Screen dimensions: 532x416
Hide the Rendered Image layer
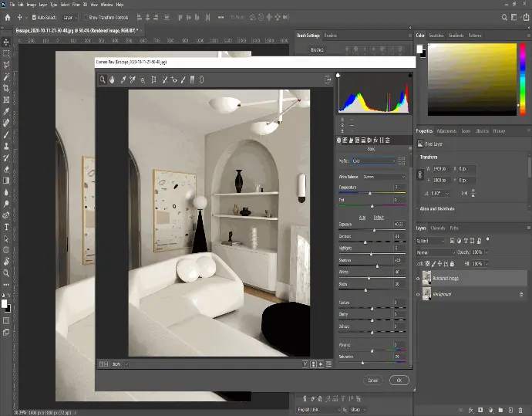point(419,278)
